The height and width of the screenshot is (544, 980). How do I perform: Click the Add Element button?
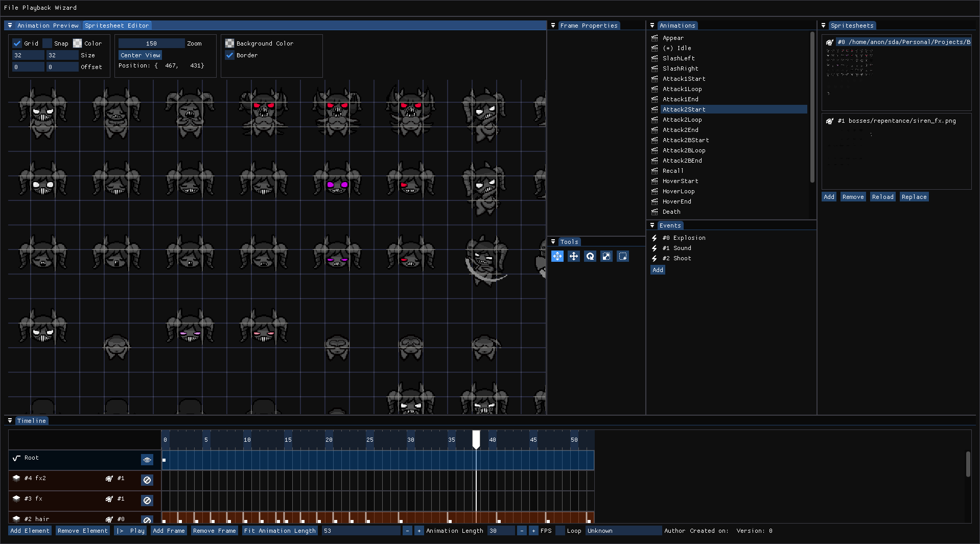[x=30, y=531]
